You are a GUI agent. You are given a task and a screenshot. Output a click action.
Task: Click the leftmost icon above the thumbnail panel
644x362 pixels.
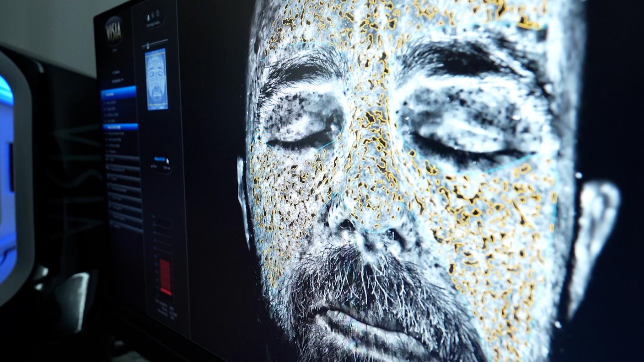[147, 17]
